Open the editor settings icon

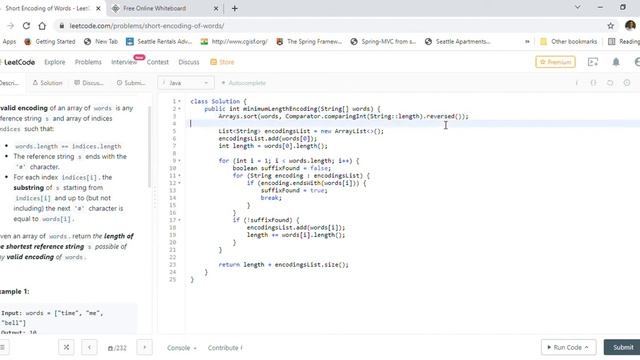pos(627,83)
